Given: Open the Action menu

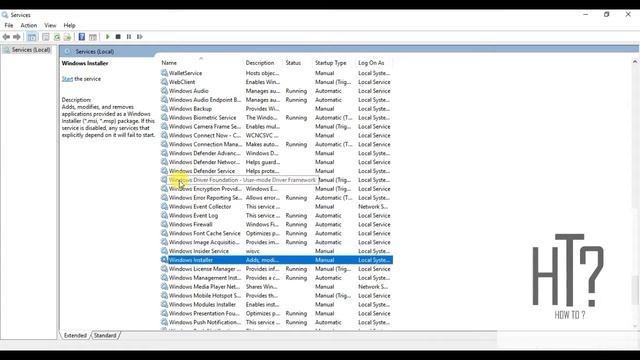Looking at the screenshot, I should (29, 25).
